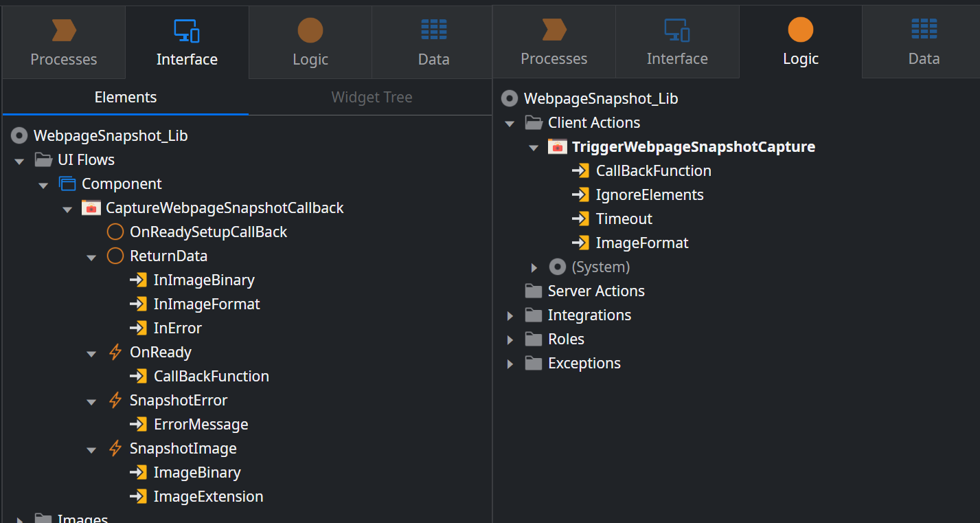The height and width of the screenshot is (523, 980).
Task: Click SnapshotImage lightning bolt icon
Action: 115,448
